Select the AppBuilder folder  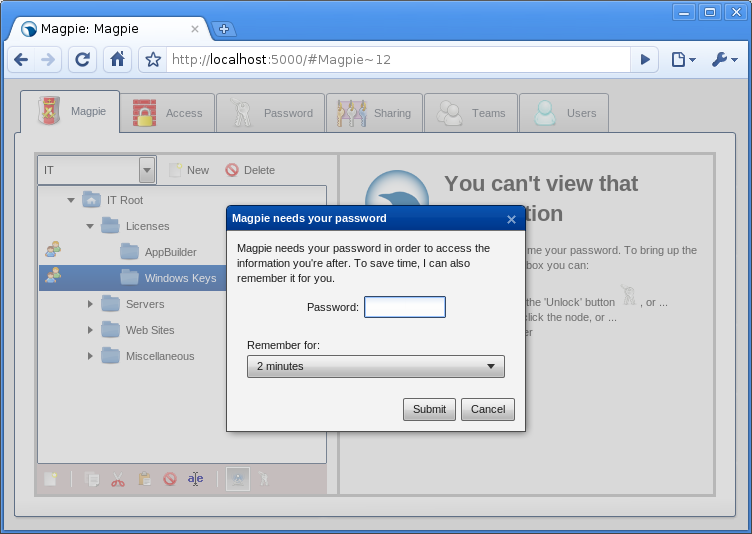170,252
